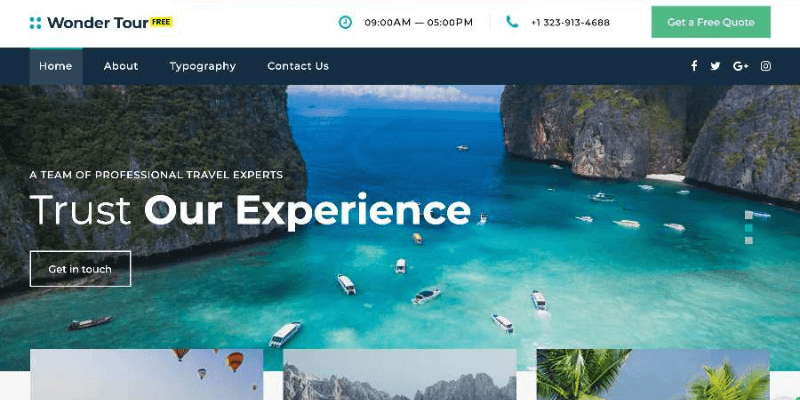Click the Facebook icon in navigation bar
800x400 pixels.
pyautogui.click(x=694, y=66)
